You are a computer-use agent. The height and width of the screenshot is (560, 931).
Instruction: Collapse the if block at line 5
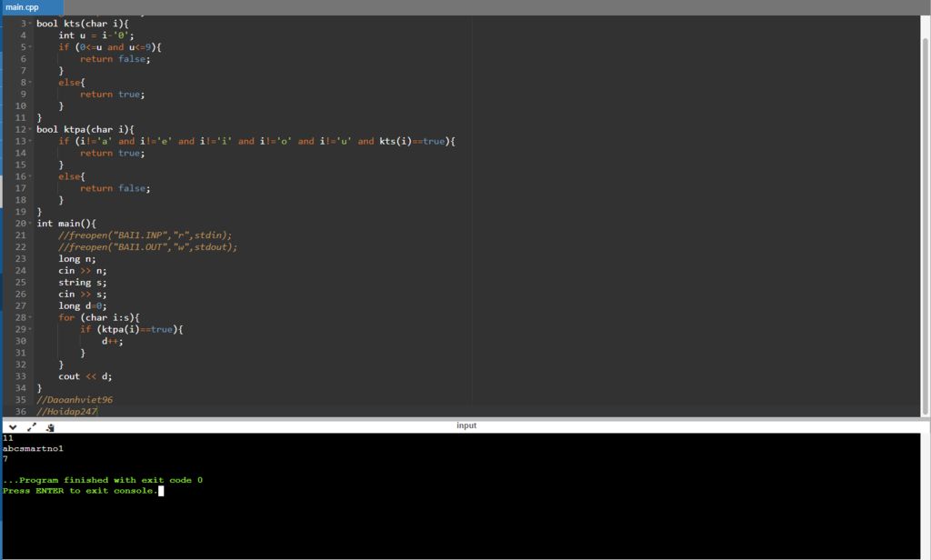click(30, 47)
